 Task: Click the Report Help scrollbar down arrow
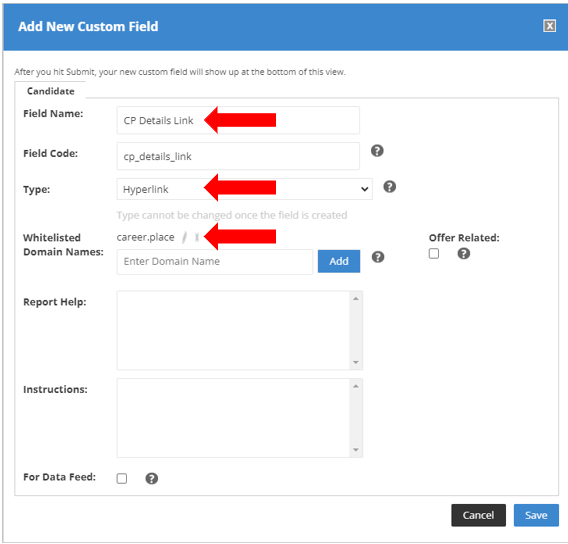point(356,362)
